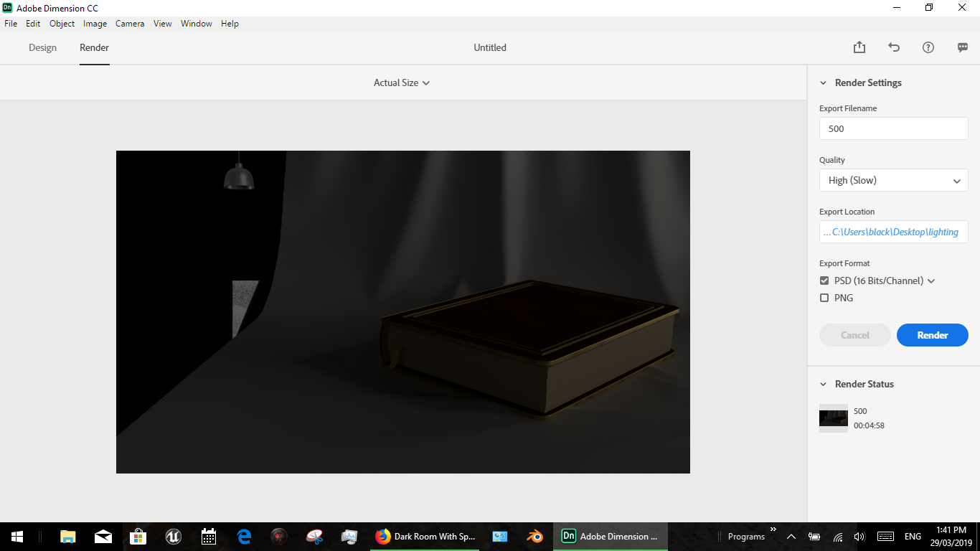The height and width of the screenshot is (551, 980).
Task: Expand PSD bit depth options chevron
Action: (x=931, y=281)
